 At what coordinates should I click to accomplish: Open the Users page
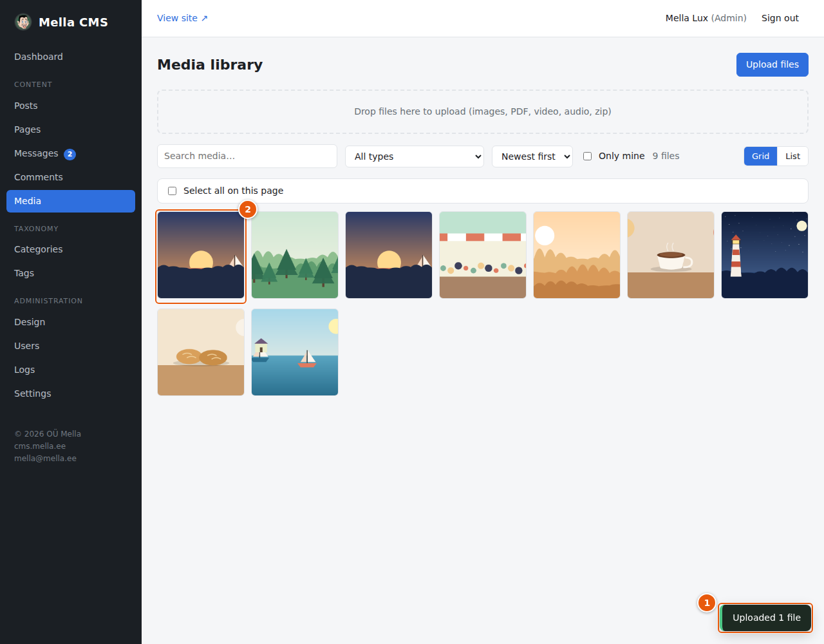pyautogui.click(x=71, y=346)
